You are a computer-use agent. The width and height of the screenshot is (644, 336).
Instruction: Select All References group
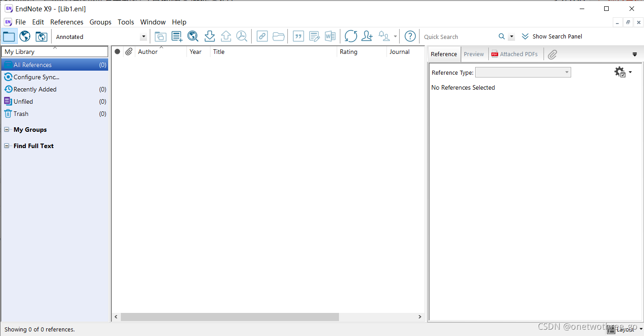55,65
